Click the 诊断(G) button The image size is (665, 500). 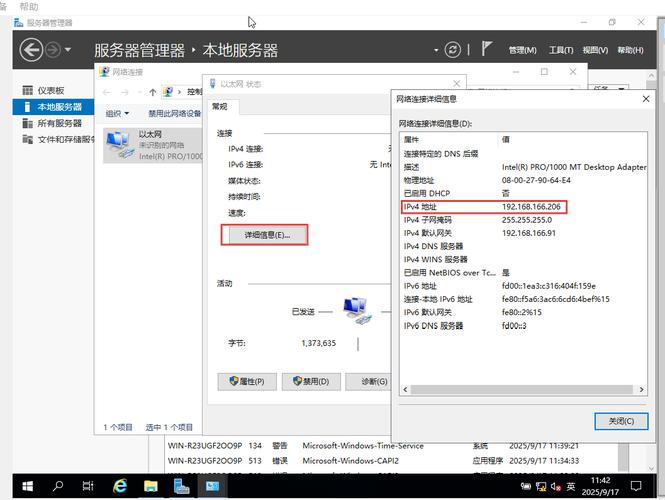point(368,381)
